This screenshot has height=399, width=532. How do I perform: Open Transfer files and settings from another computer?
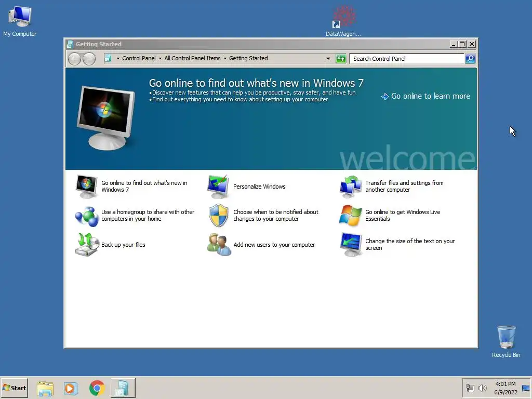(404, 187)
